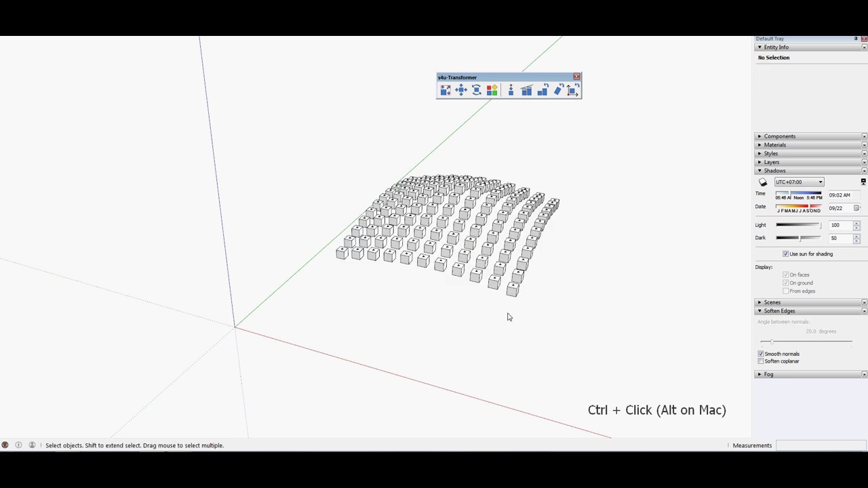Adjust the shadow Date month slider
868x488 pixels.
(798, 206)
